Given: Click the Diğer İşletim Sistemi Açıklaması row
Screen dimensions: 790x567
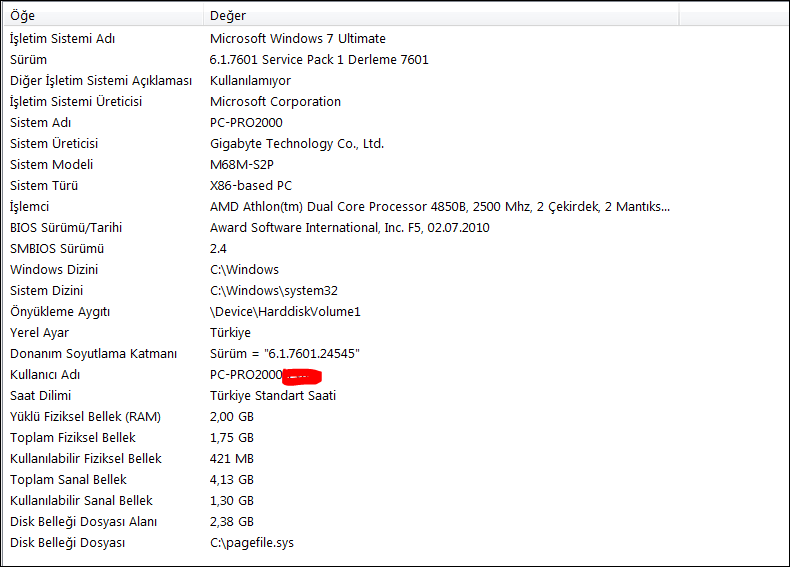Looking at the screenshot, I should [x=100, y=80].
